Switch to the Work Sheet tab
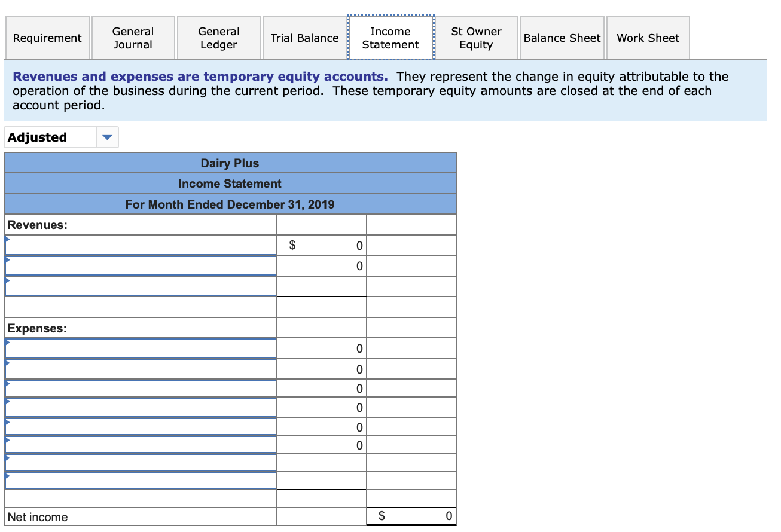This screenshot has width=781, height=532. (648, 37)
